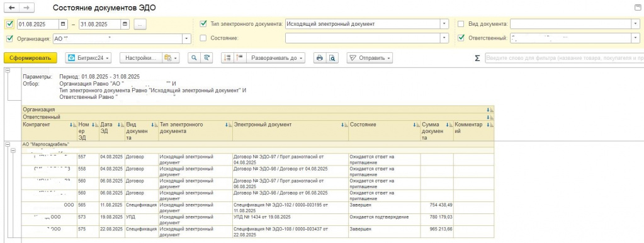The height and width of the screenshot is (243, 644).
Task: Toggle the period filter checkbox
Action: pyautogui.click(x=10, y=24)
